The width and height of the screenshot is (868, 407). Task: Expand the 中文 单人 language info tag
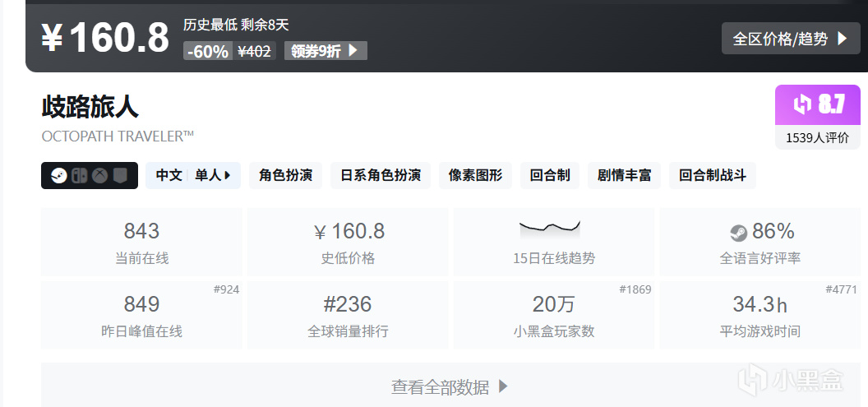193,175
